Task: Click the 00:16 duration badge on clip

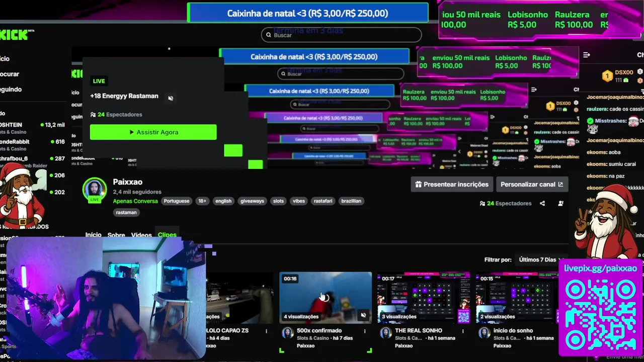Action: [290, 279]
